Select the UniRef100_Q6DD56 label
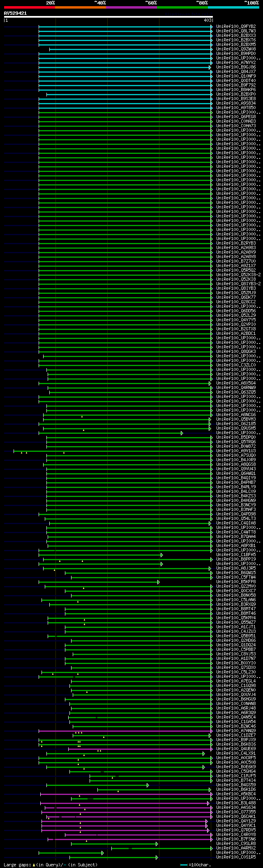Screen dimensions: 263x868 tap(236, 311)
